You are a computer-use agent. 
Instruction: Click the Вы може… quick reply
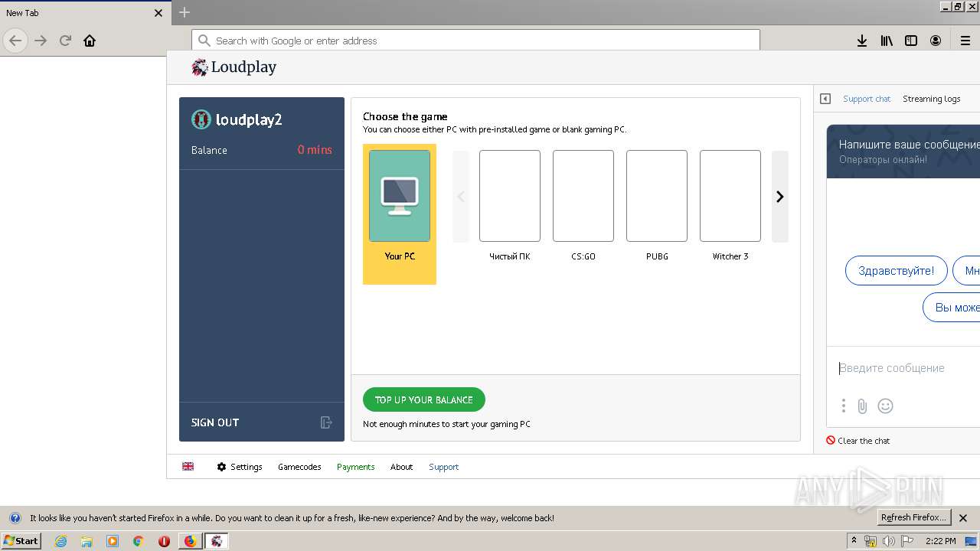[x=952, y=308]
